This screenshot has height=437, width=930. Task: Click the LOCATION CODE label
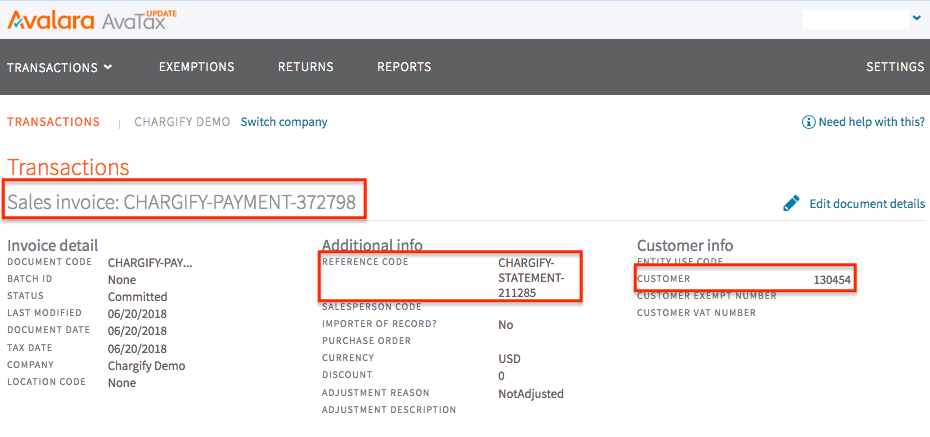point(47,382)
